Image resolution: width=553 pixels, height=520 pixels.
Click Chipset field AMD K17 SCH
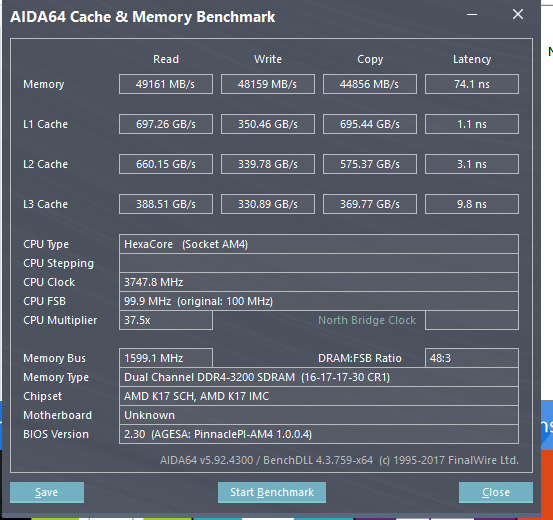(319, 396)
